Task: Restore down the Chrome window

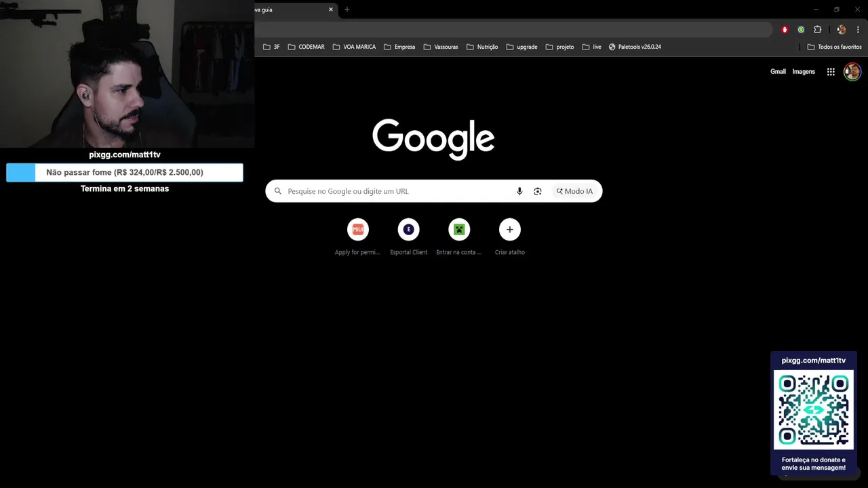Action: [837, 9]
